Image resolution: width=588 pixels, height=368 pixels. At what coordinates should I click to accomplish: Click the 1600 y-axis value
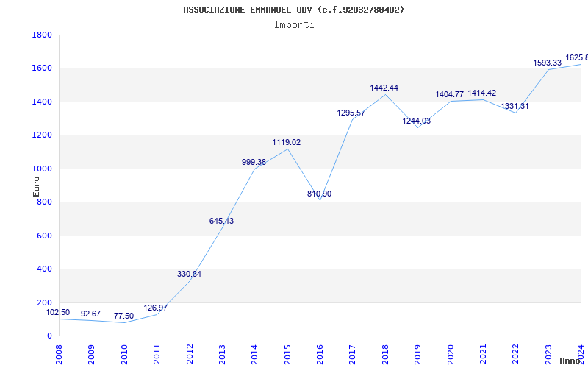pos(42,68)
